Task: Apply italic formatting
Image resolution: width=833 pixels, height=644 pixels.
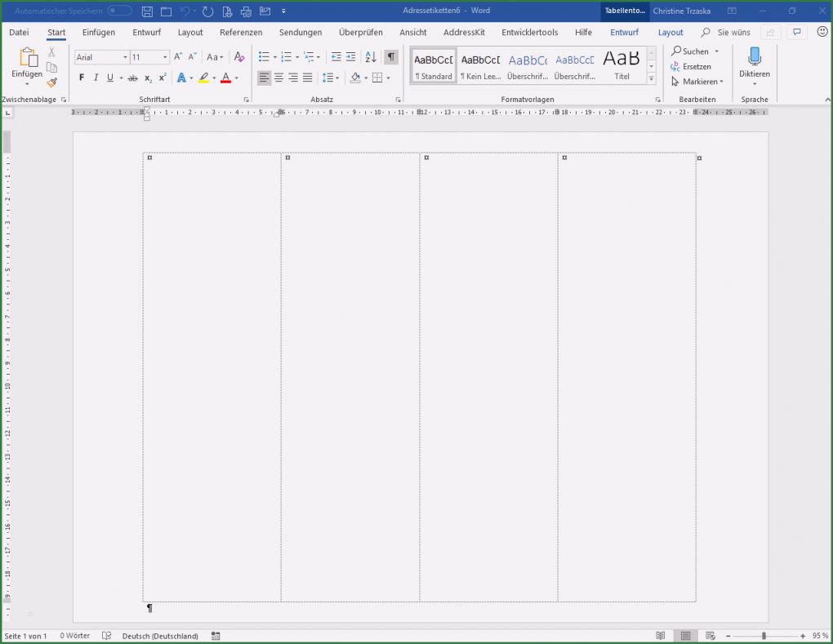Action: point(96,78)
